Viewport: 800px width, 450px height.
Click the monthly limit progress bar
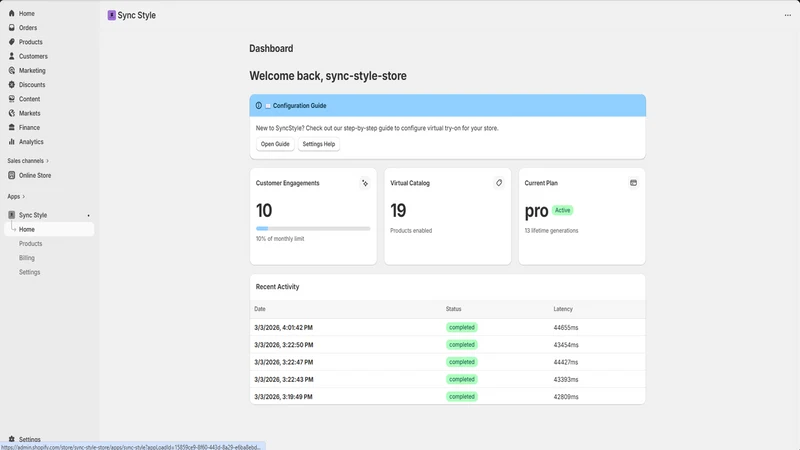point(313,229)
